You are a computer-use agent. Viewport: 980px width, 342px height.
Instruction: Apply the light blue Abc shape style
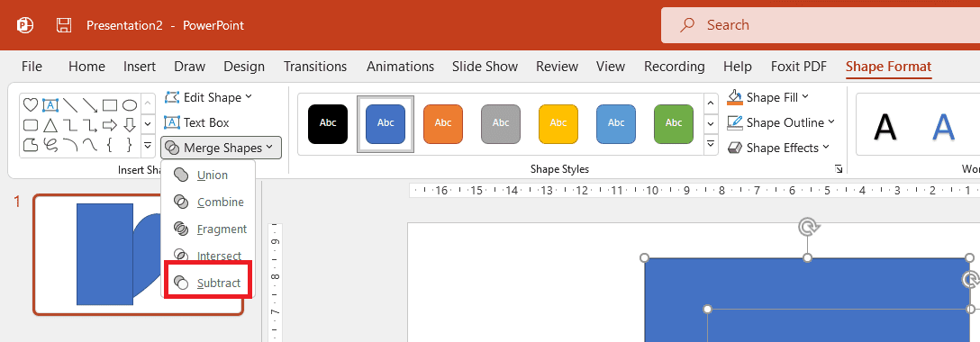tap(616, 123)
